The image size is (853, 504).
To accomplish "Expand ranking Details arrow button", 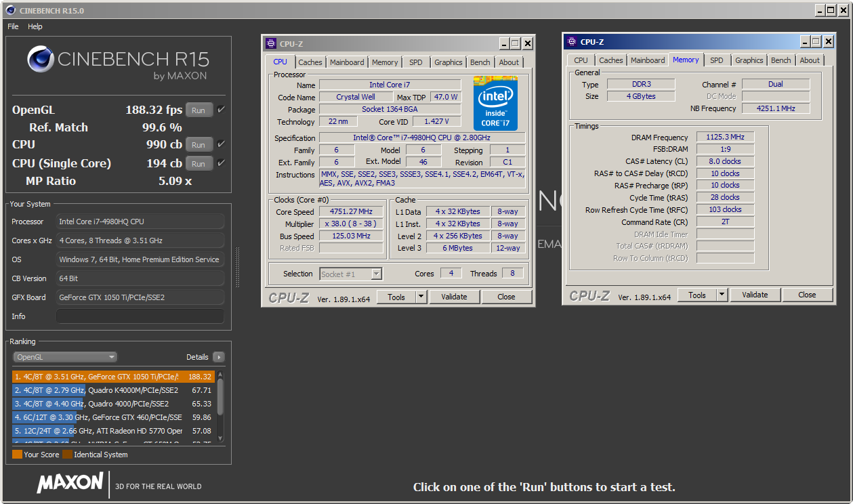I will click(x=218, y=357).
